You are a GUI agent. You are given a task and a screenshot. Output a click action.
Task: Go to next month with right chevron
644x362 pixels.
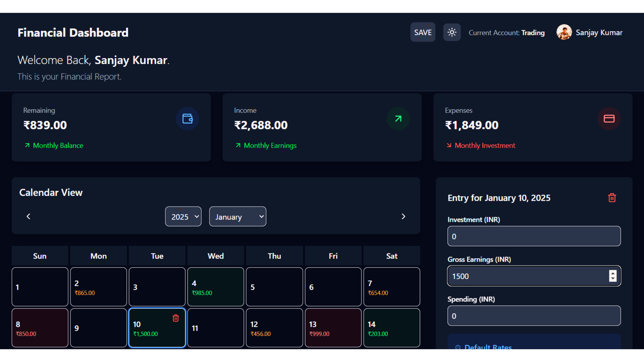click(403, 216)
